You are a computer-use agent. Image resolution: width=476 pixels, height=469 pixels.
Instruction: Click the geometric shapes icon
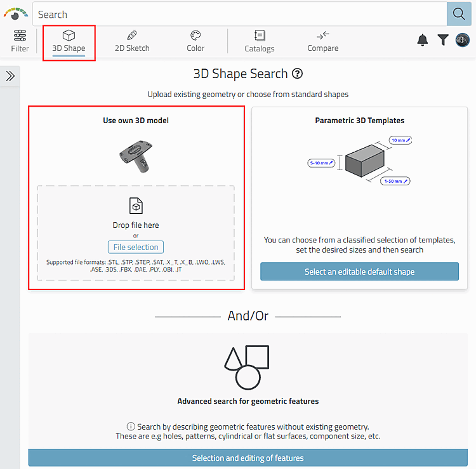[247, 367]
